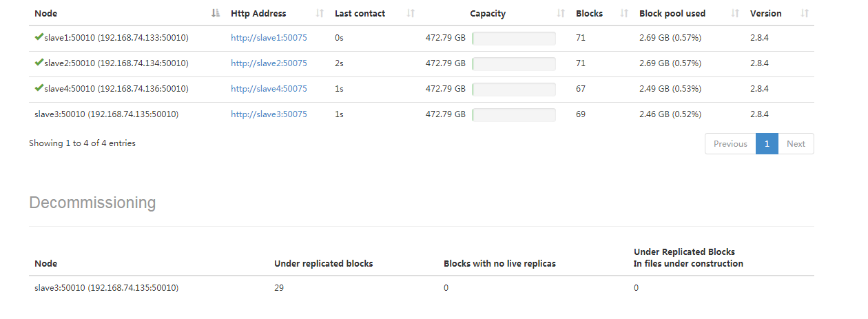The height and width of the screenshot is (319, 868).
Task: Select page 1 in pagination
Action: [x=767, y=144]
